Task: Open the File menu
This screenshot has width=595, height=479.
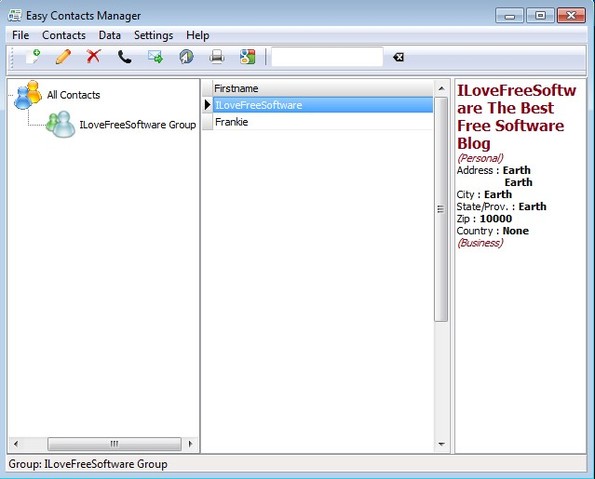Action: point(20,35)
